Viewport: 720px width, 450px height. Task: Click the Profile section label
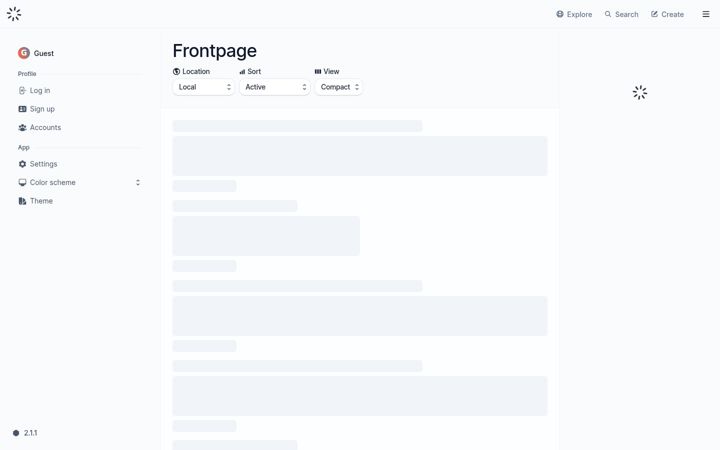(x=27, y=73)
